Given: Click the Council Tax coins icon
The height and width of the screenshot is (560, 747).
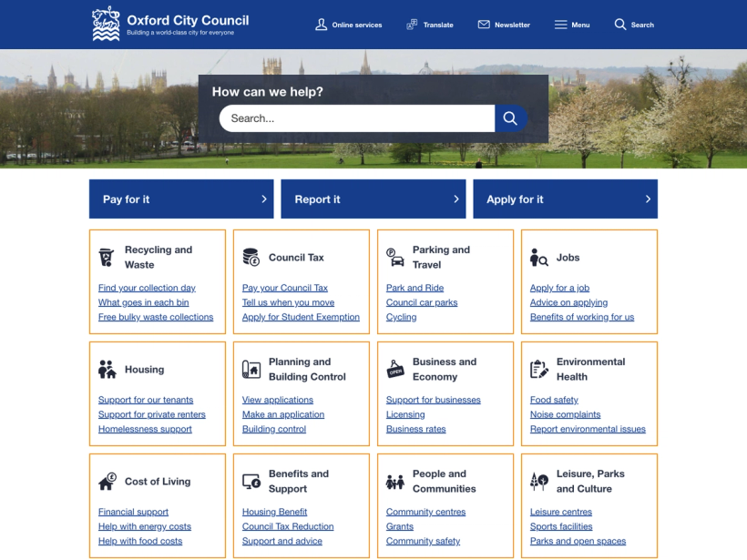Looking at the screenshot, I should pos(251,257).
